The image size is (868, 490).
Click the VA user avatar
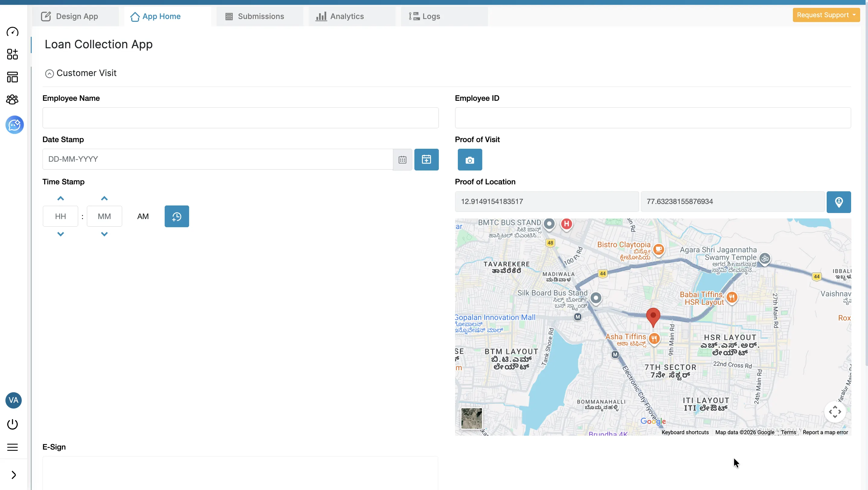point(14,400)
